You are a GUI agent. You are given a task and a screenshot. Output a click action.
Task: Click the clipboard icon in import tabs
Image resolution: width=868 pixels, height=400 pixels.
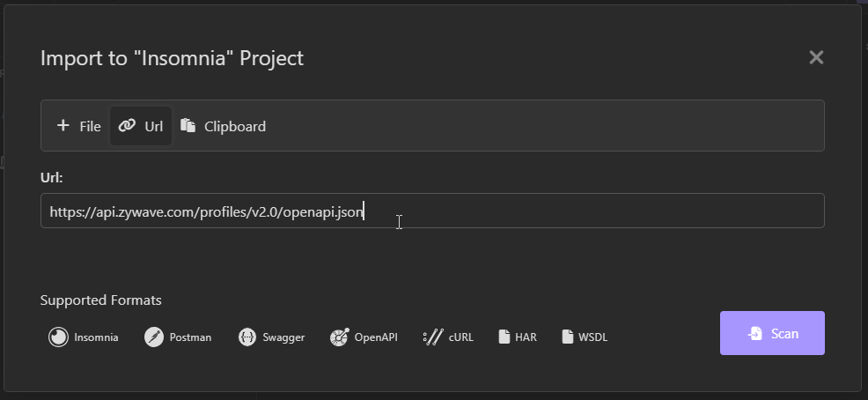pos(188,126)
